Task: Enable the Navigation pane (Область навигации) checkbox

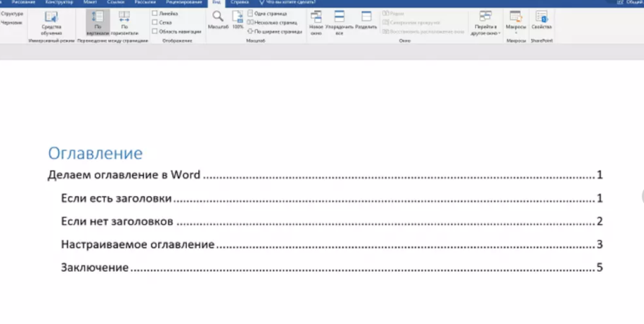Action: tap(155, 31)
